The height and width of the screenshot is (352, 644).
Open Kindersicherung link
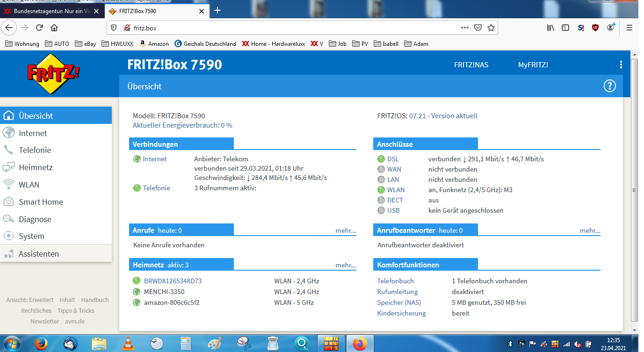402,313
